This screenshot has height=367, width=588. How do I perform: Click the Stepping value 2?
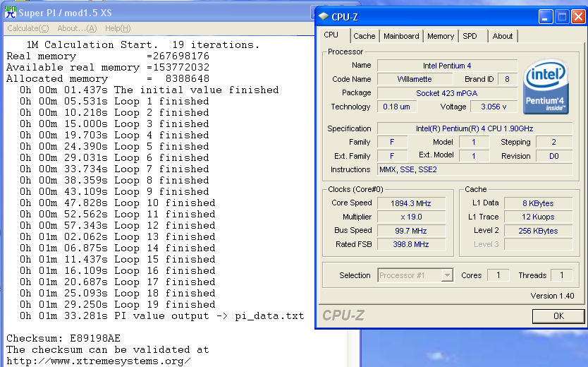pos(554,143)
